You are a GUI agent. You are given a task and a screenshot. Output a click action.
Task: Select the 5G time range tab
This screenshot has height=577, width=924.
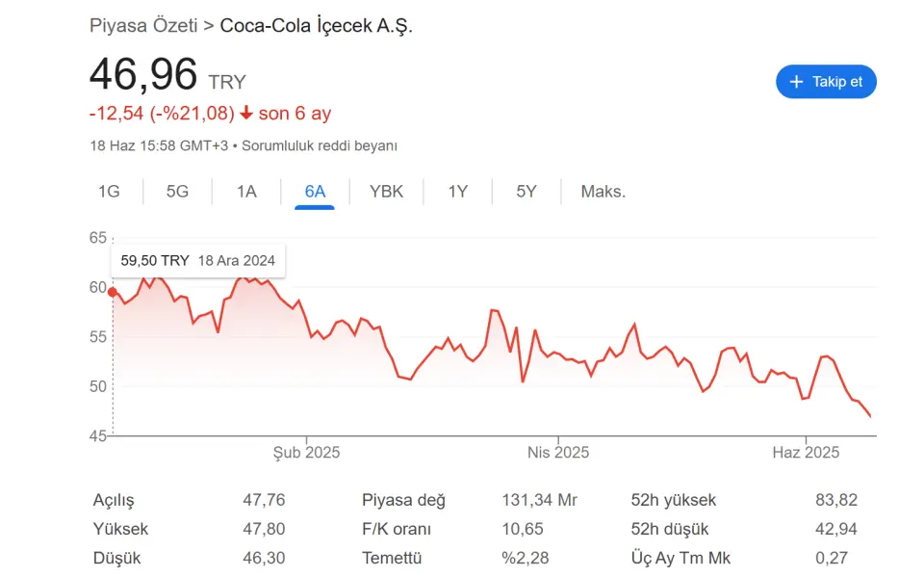(x=177, y=192)
